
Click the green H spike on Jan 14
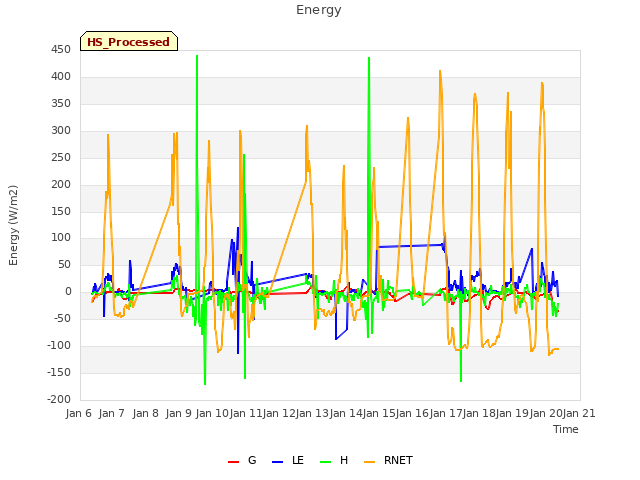369,58
